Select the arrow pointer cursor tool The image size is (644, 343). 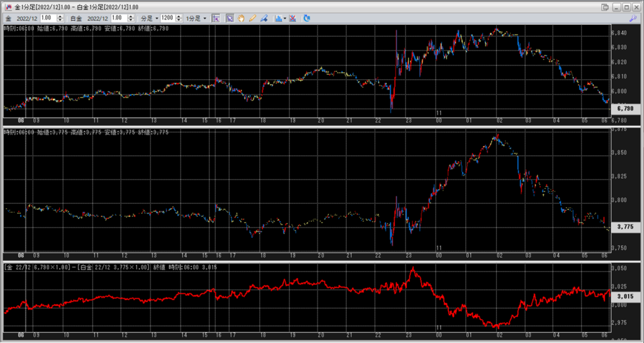tap(230, 18)
